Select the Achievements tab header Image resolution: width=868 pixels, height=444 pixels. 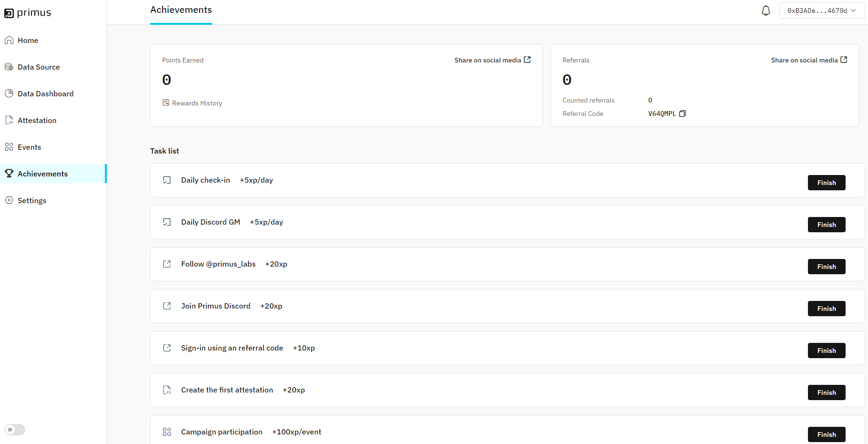181,10
